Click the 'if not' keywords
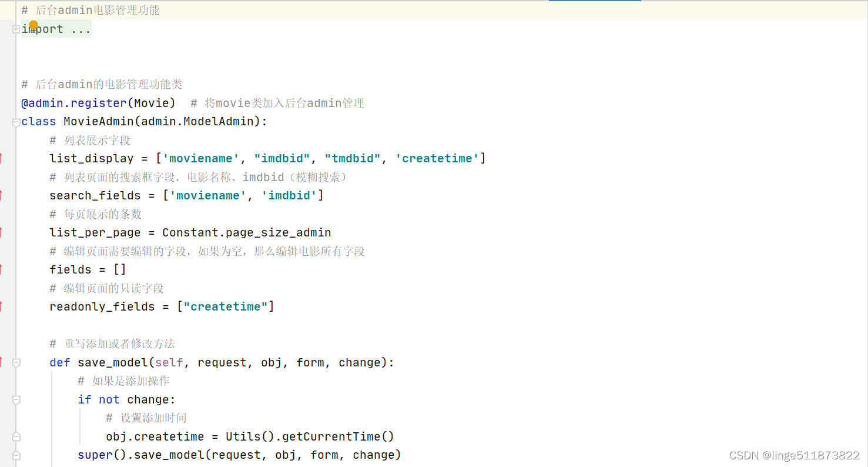 click(x=99, y=399)
